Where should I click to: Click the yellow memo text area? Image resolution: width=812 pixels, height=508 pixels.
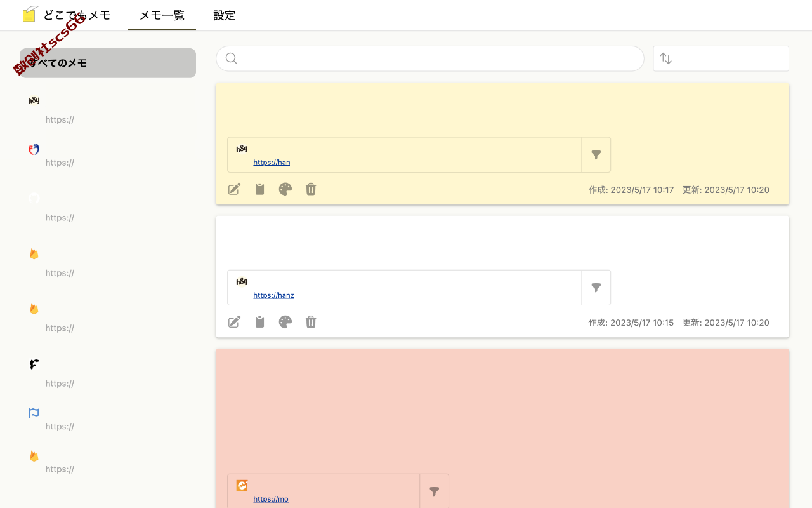tap(502, 110)
